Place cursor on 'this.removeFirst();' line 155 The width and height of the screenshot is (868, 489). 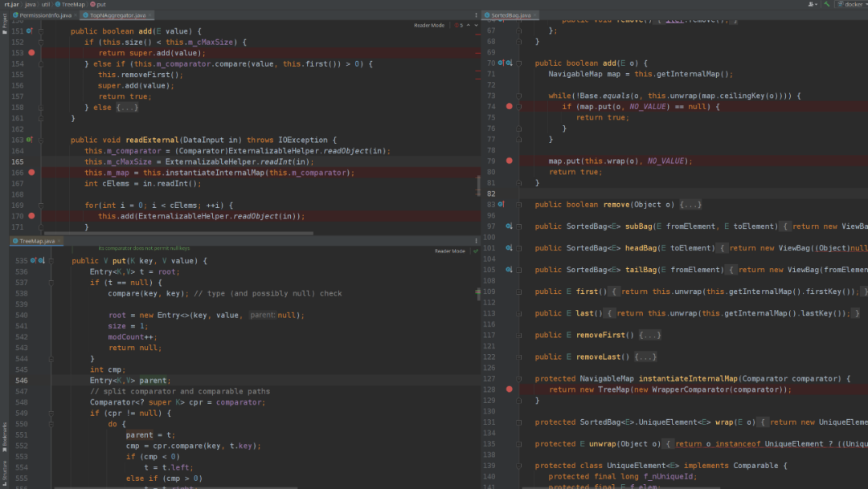[141, 75]
